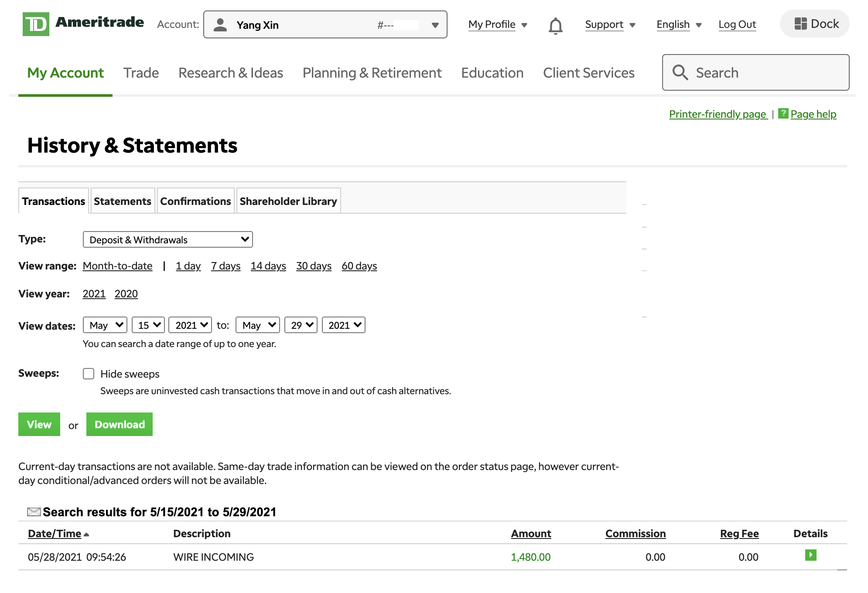The height and width of the screenshot is (593, 868).
Task: Sort results by Amount column
Action: coord(531,533)
